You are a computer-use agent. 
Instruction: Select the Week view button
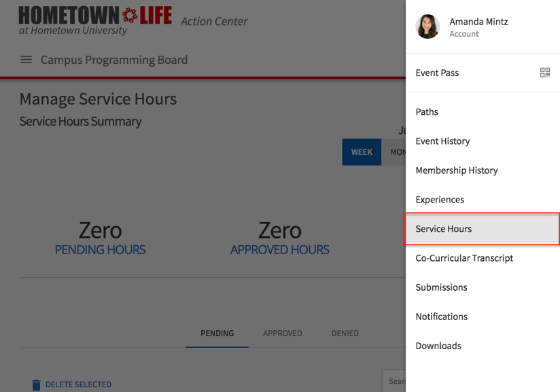pyautogui.click(x=362, y=152)
